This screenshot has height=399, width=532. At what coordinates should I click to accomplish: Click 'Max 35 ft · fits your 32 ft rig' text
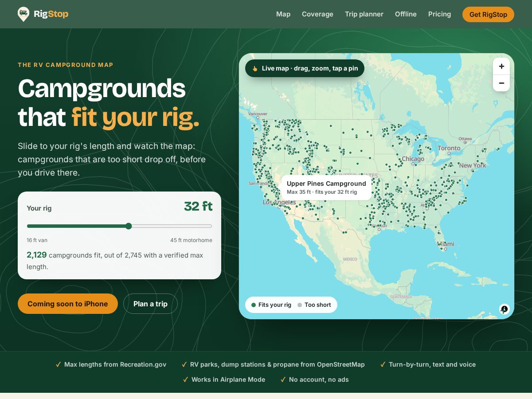tap(322, 192)
